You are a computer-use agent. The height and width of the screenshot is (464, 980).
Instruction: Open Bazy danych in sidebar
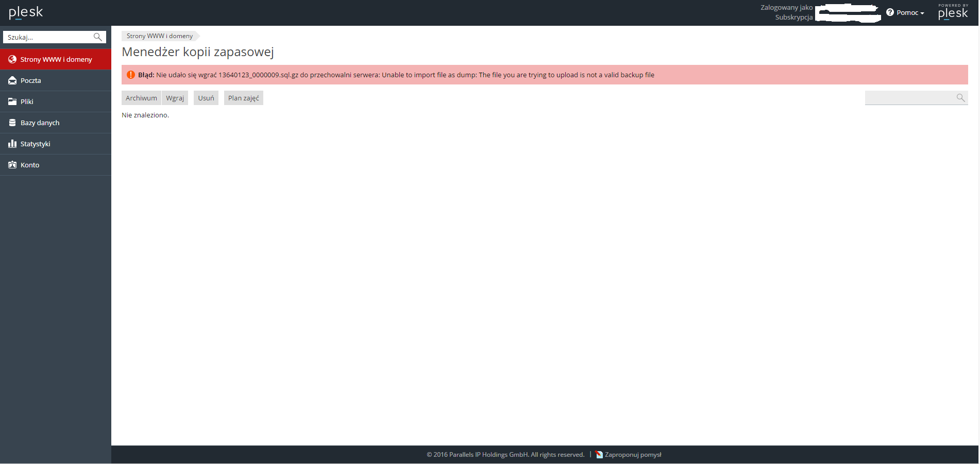click(56, 123)
